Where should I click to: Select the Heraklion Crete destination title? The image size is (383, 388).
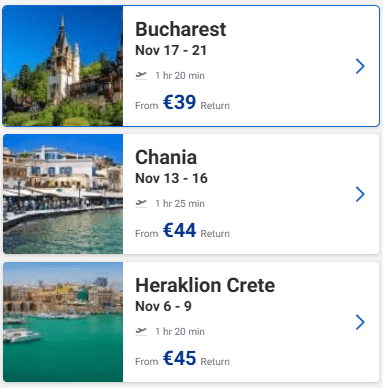click(205, 285)
